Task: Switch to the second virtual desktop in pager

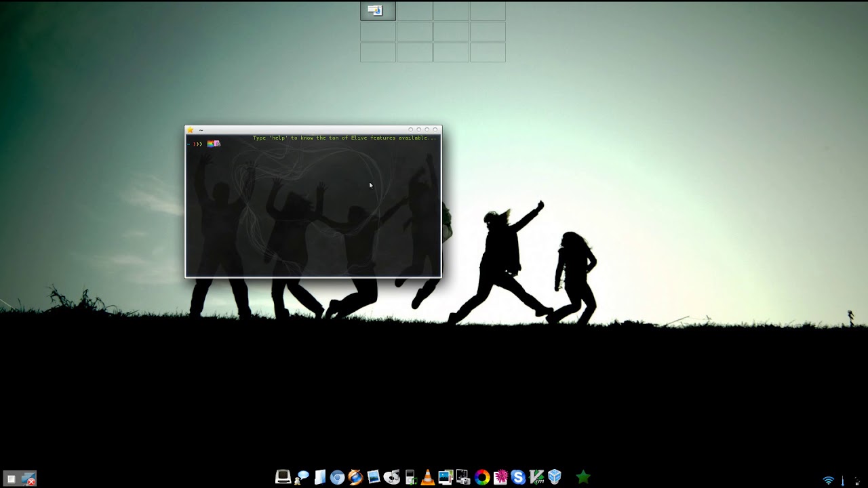Action: (414, 11)
